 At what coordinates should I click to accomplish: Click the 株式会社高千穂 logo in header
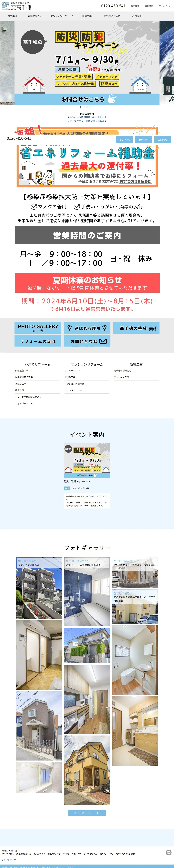coord(17,6)
